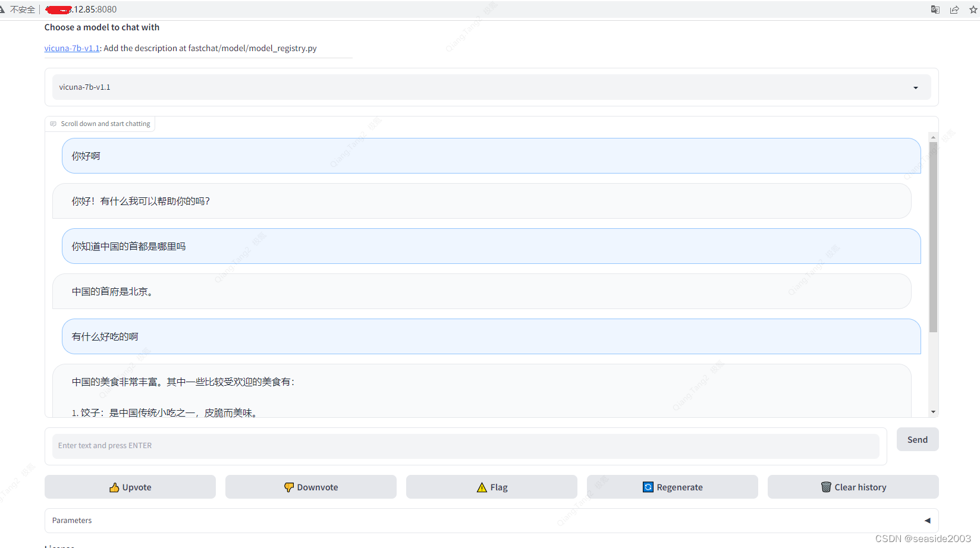Clear the chat history
The height and width of the screenshot is (548, 980).
point(853,487)
